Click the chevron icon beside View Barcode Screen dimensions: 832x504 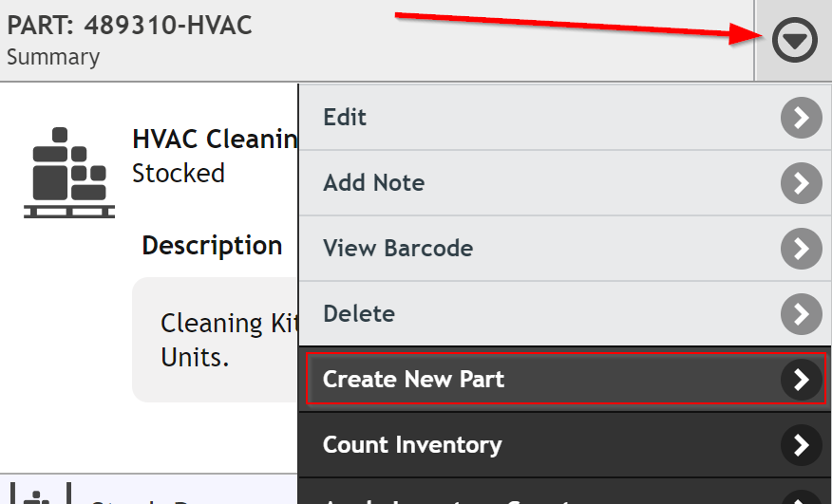tap(802, 249)
